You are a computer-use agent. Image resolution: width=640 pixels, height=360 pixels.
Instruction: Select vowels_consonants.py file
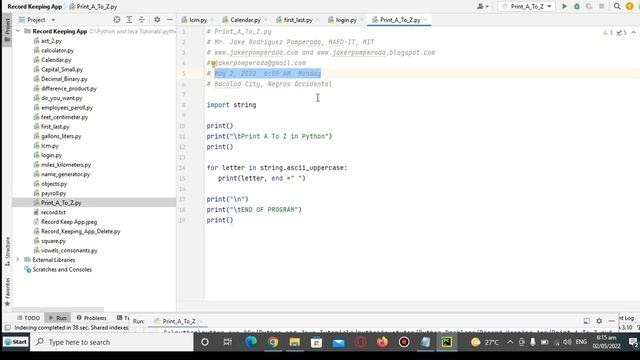pos(69,250)
